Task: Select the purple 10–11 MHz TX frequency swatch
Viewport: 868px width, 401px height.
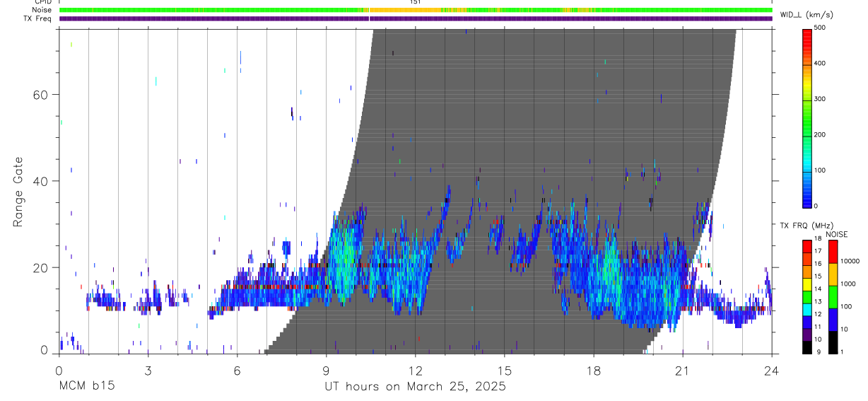Action: [x=807, y=333]
